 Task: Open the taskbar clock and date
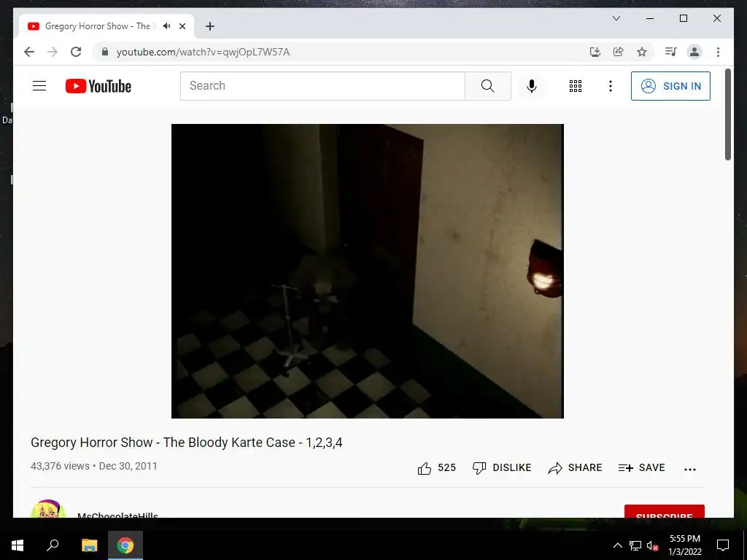coord(684,545)
